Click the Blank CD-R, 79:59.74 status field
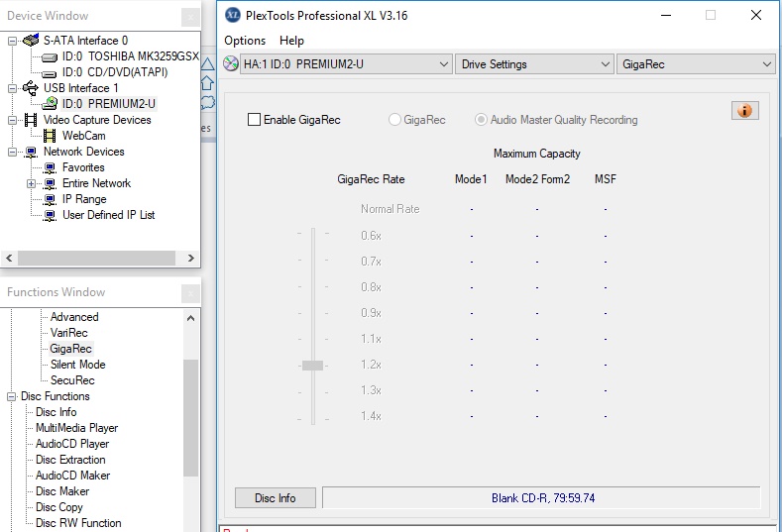 541,497
